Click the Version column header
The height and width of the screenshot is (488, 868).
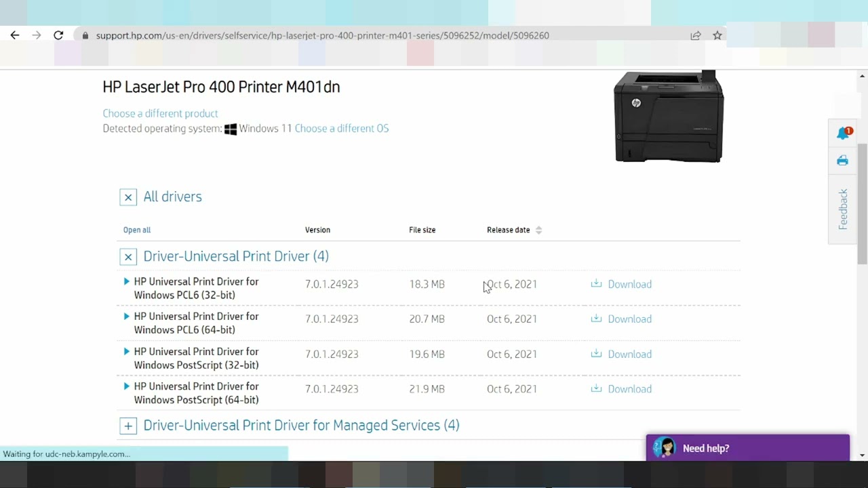pos(317,230)
